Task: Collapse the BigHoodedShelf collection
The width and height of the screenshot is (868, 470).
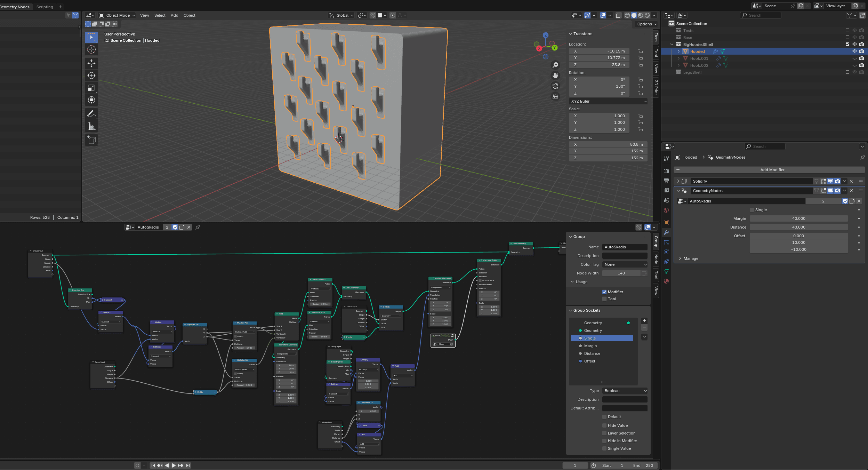Action: 672,45
